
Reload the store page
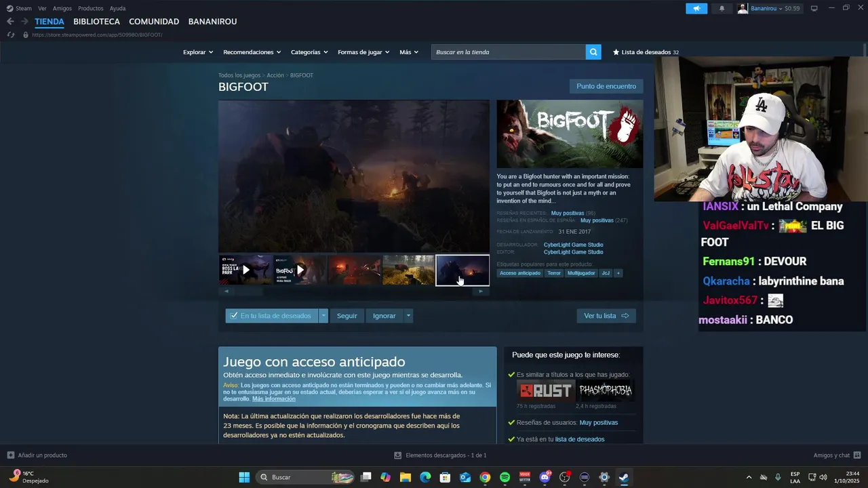(10, 35)
